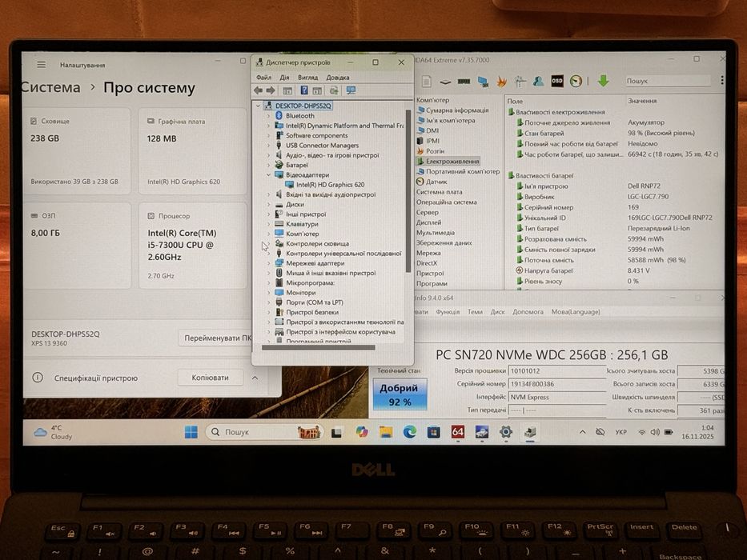This screenshot has width=747, height=560.
Task: Open the hamburger menu in Settings window
Action: (x=42, y=64)
